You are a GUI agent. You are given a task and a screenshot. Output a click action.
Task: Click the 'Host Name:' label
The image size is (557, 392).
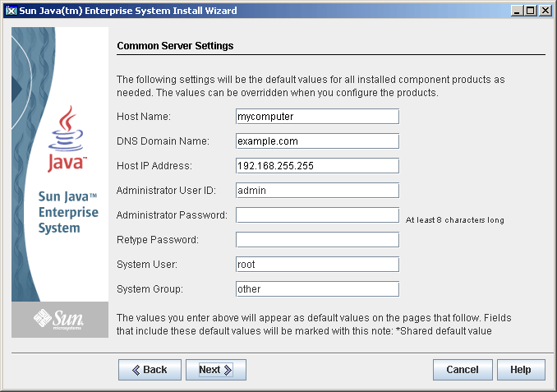pos(144,117)
